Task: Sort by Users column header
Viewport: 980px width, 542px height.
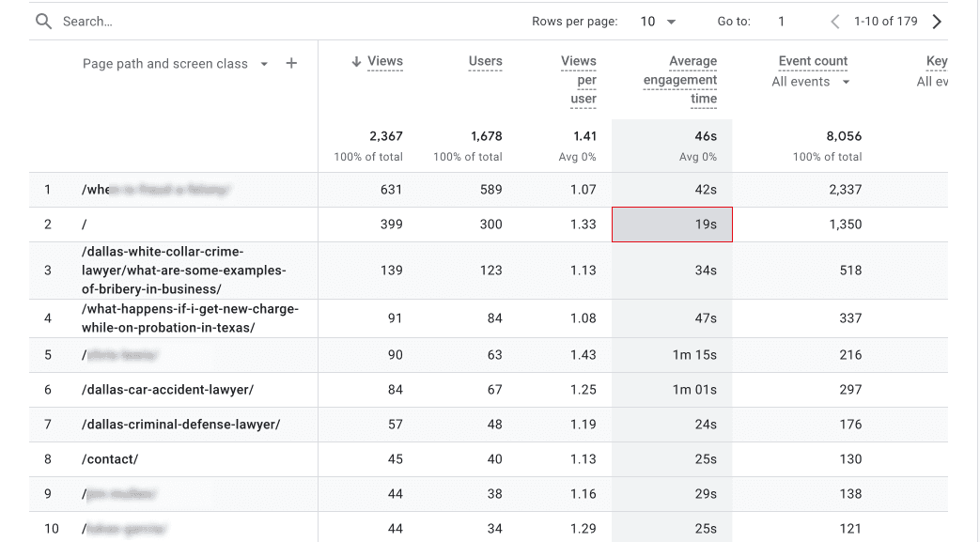Action: [485, 61]
